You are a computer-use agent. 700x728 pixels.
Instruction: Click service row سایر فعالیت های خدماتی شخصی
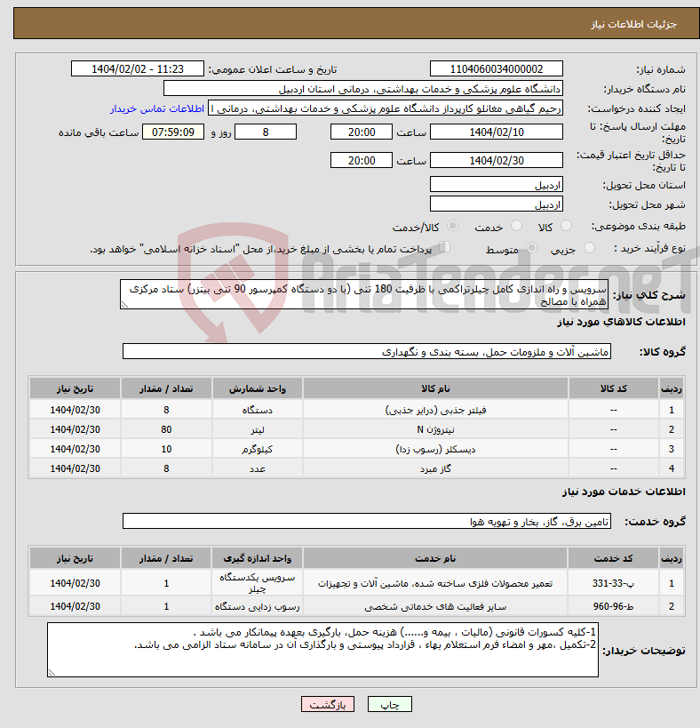[x=357, y=606]
